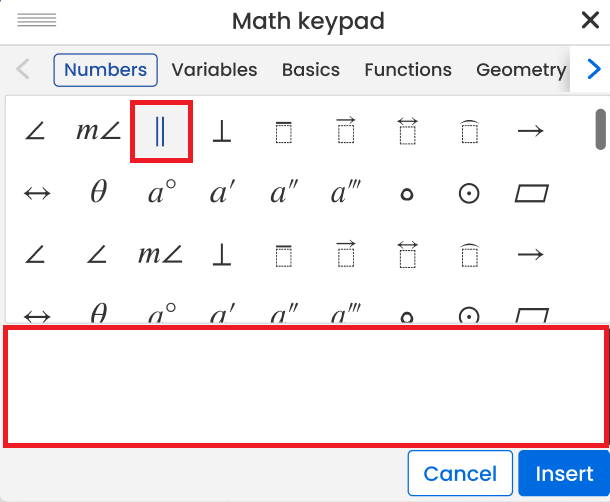The image size is (610, 502).
Task: Switch to the Basics tab
Action: coord(310,70)
